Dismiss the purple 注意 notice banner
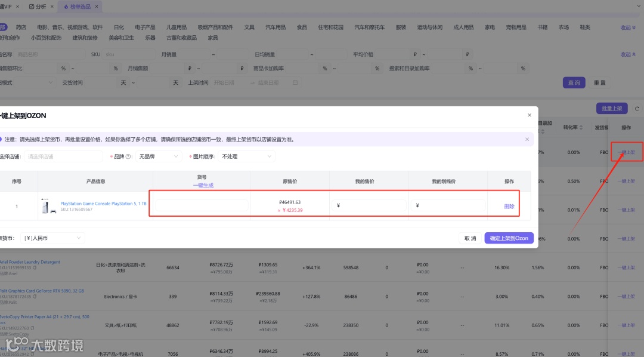 [x=527, y=140]
